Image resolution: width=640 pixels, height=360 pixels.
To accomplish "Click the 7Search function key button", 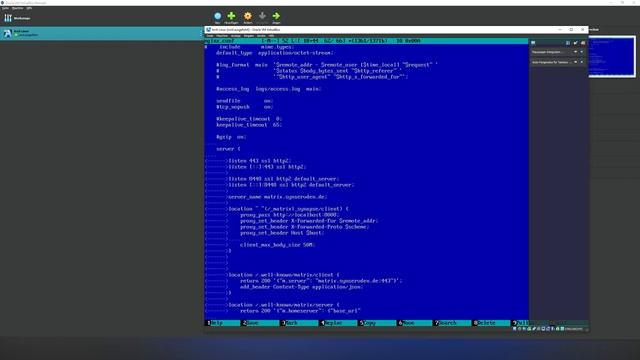I will (x=453, y=323).
